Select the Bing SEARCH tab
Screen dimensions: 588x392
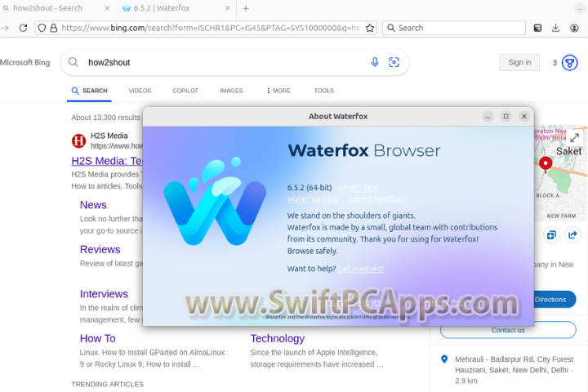coord(89,91)
